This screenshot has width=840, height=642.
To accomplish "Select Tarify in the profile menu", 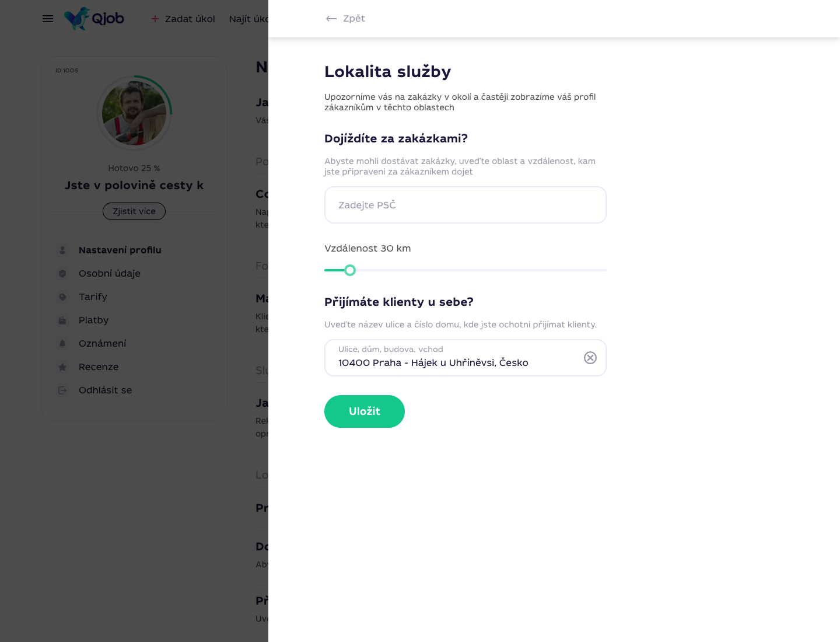I will point(93,296).
